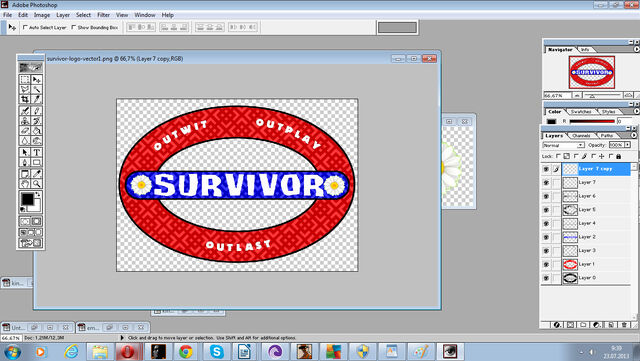Select the Dodge tool
The height and width of the screenshot is (361, 640).
pos(36,141)
